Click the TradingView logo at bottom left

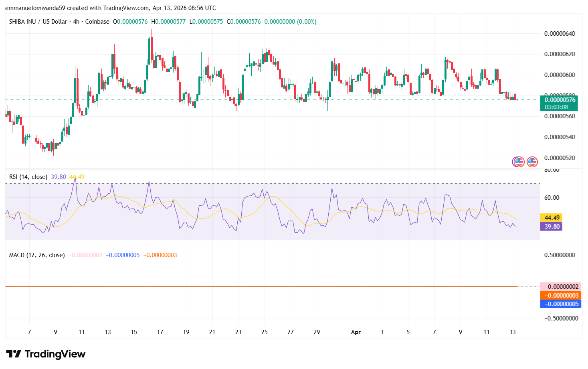pyautogui.click(x=46, y=354)
